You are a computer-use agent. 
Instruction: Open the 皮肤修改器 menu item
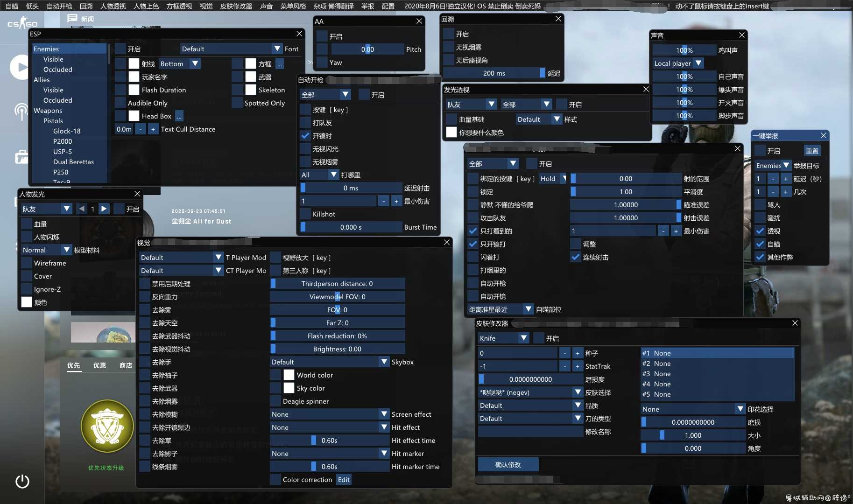pos(236,6)
